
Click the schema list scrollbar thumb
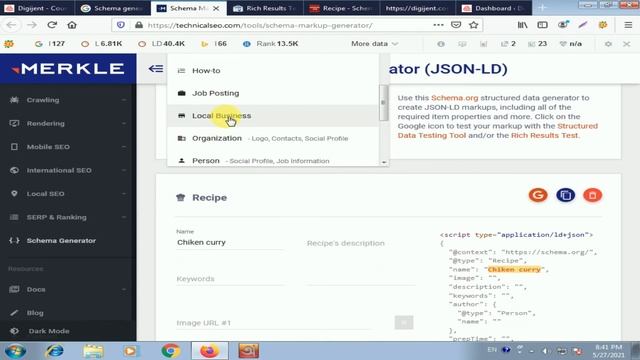(x=383, y=103)
